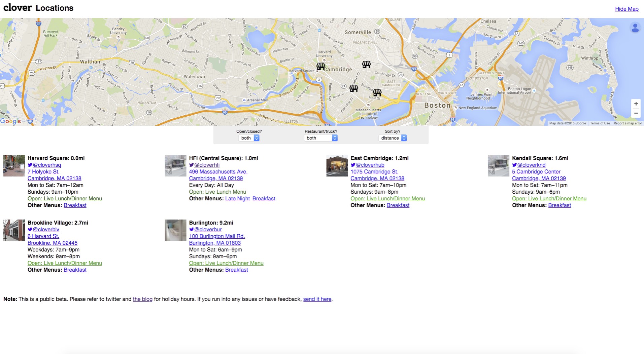Open Burlington, MA 01803 link
The width and height of the screenshot is (644, 354).
[x=215, y=243]
